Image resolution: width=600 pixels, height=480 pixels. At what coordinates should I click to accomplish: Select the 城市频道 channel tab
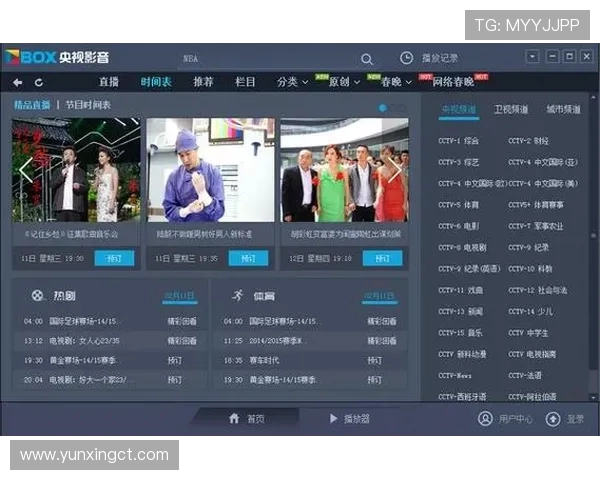[x=563, y=109]
